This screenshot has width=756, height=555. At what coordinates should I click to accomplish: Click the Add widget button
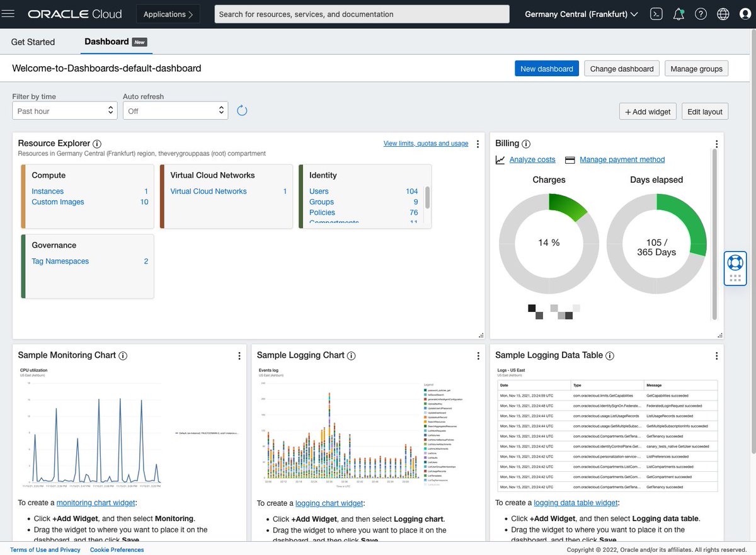(648, 112)
